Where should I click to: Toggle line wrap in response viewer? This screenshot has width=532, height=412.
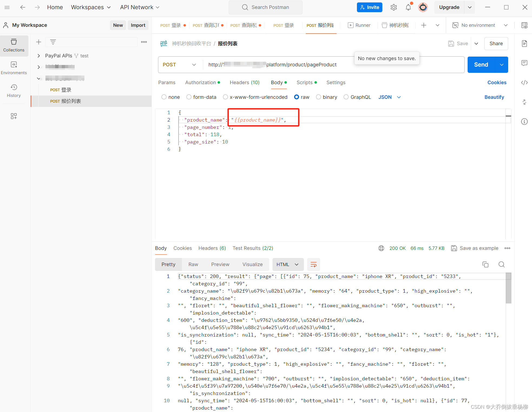point(313,264)
